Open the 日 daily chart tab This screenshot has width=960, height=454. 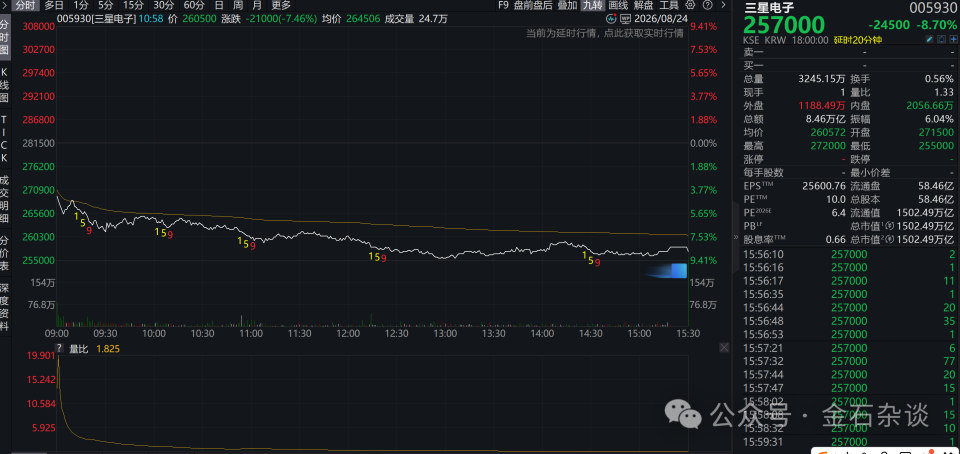(x=219, y=6)
